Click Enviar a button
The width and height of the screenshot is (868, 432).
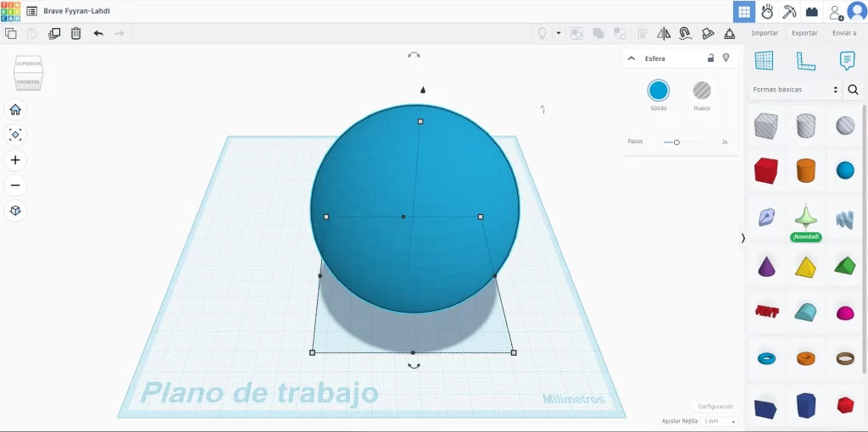[844, 33]
